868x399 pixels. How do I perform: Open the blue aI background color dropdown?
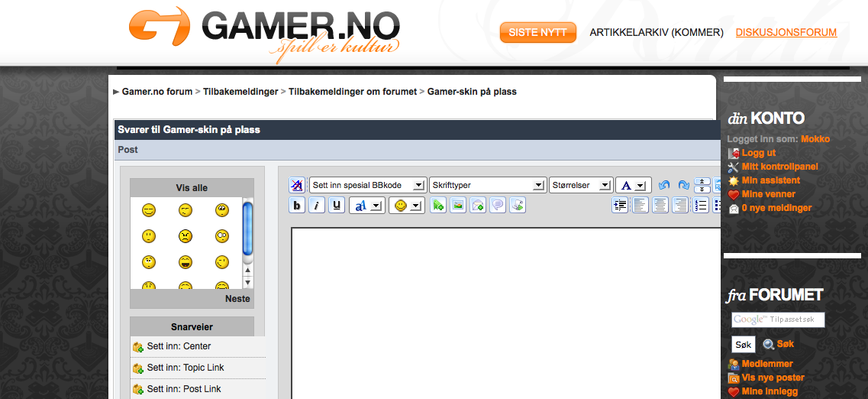367,206
